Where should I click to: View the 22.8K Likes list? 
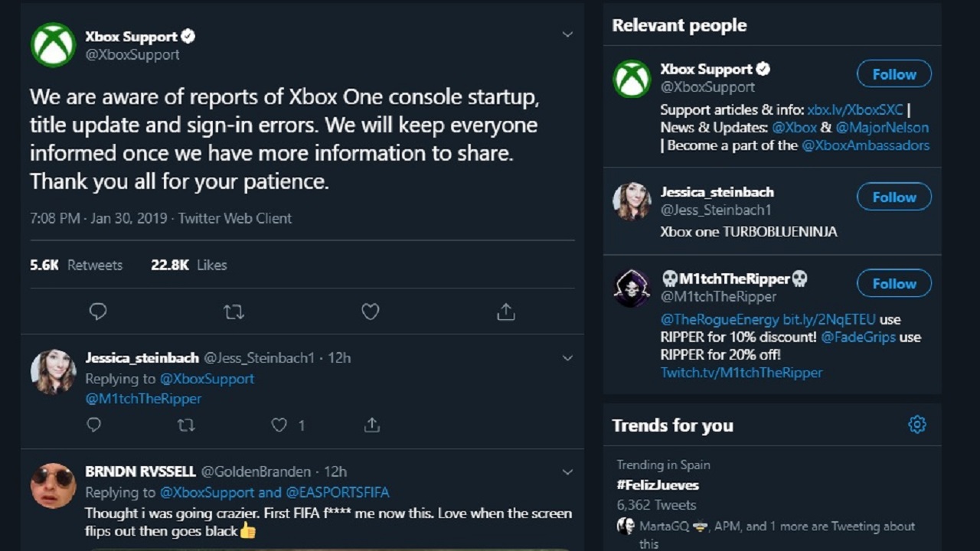coord(189,265)
